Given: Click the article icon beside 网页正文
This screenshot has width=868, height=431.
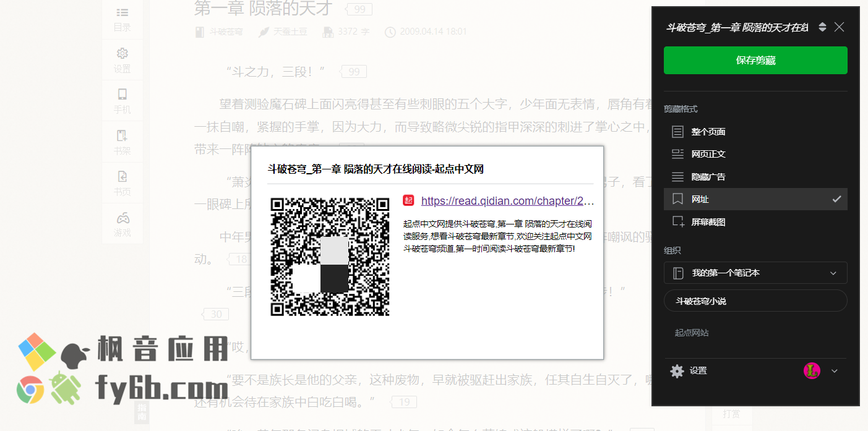Looking at the screenshot, I should tap(677, 154).
